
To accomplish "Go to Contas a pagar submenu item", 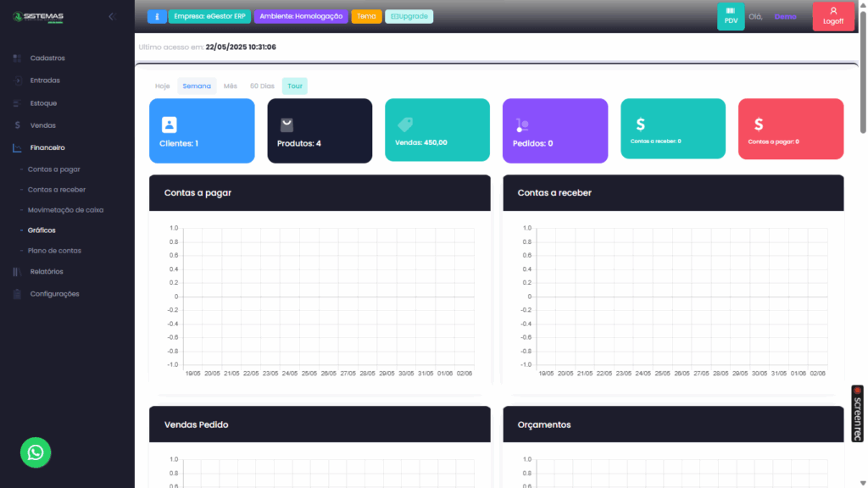I will click(53, 169).
